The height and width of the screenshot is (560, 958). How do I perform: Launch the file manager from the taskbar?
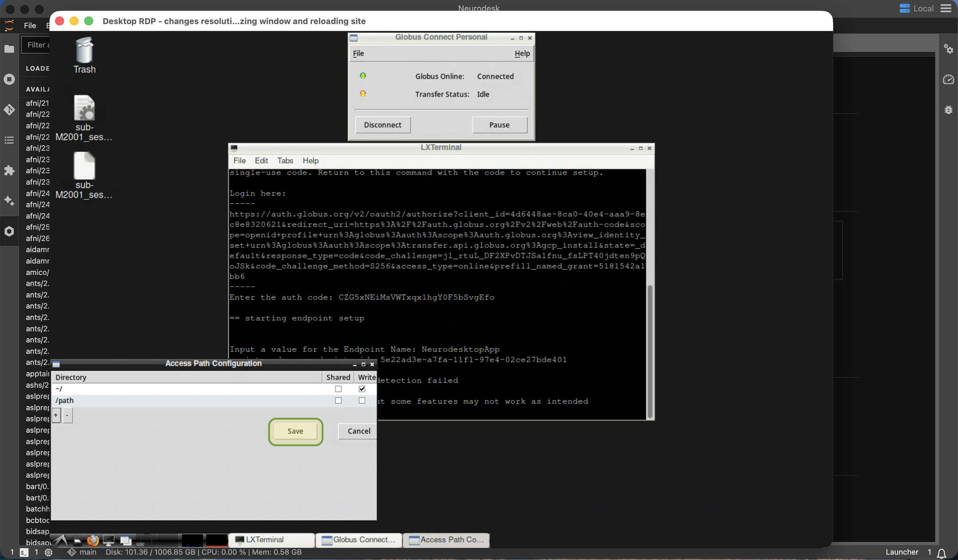point(77,540)
